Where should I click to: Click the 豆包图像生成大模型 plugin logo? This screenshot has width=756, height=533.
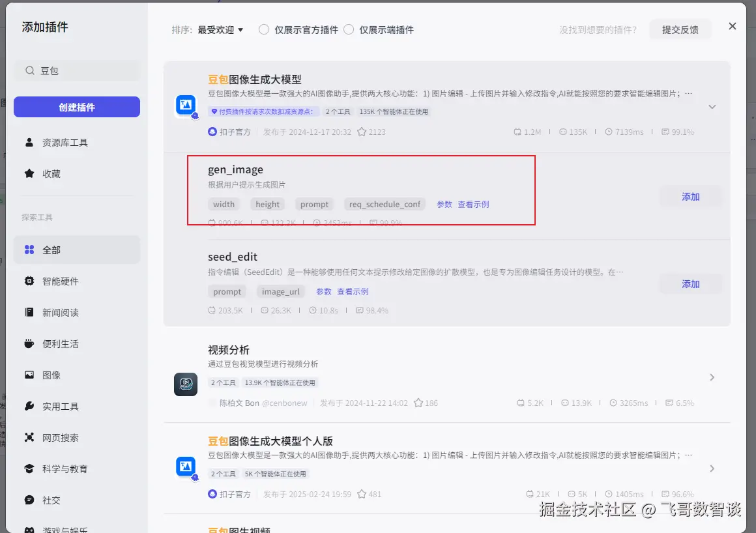coord(186,106)
